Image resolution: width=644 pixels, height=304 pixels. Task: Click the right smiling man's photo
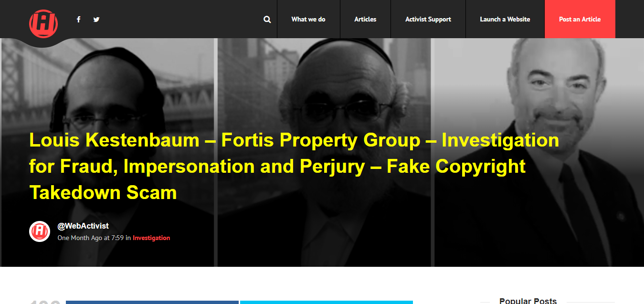pos(539,152)
